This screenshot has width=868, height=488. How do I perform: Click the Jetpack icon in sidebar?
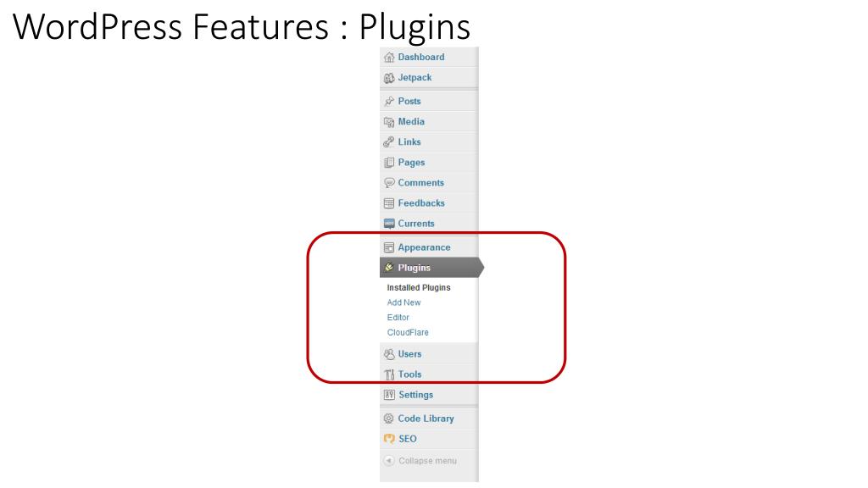(x=389, y=77)
